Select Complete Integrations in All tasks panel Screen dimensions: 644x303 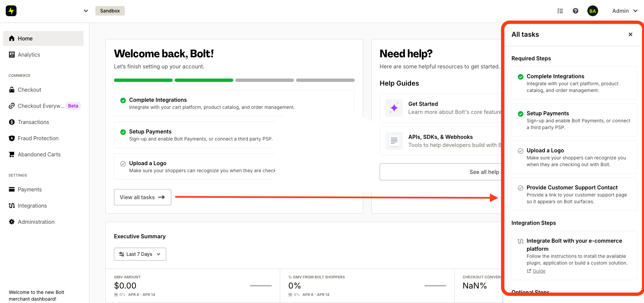[x=574, y=83]
